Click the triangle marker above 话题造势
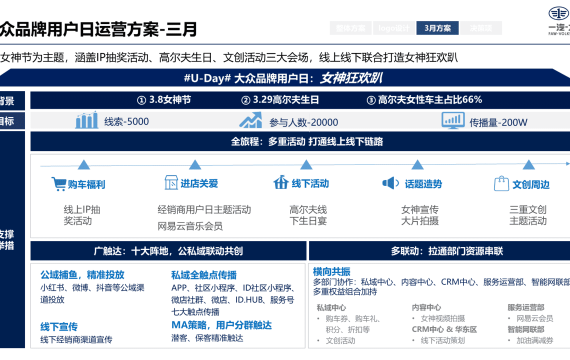Screen dimensions: 570x360 pos(417,165)
